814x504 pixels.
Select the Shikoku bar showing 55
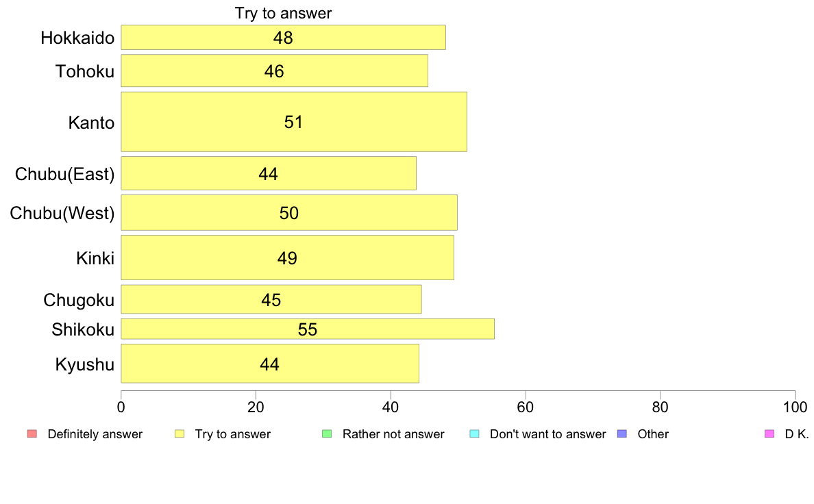[308, 329]
